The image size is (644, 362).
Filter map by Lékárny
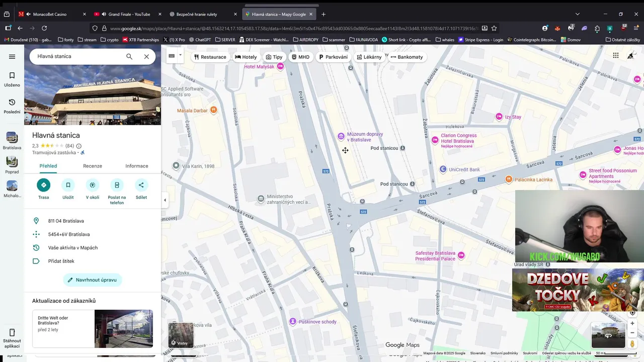[x=369, y=57]
